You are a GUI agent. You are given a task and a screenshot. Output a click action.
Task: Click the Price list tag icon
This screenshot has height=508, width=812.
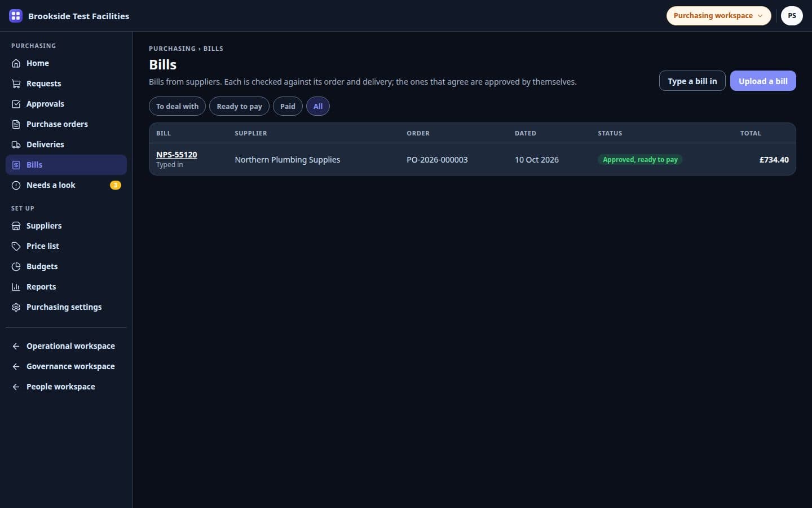coord(16,246)
